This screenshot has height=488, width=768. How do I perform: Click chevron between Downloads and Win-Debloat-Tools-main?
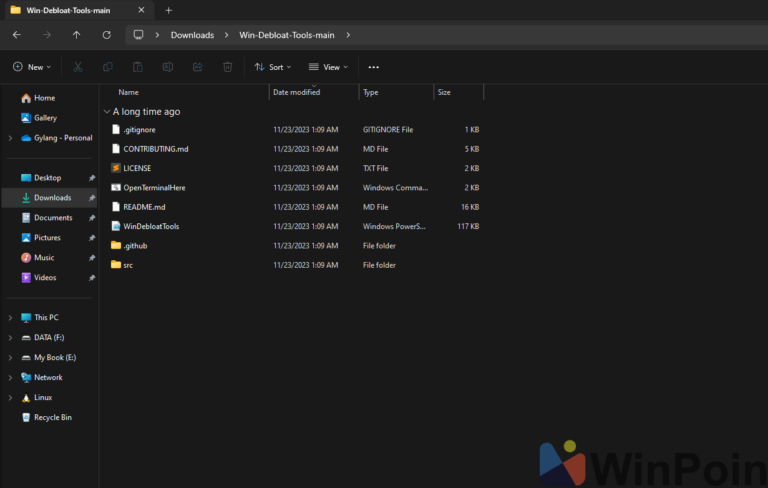pos(226,35)
